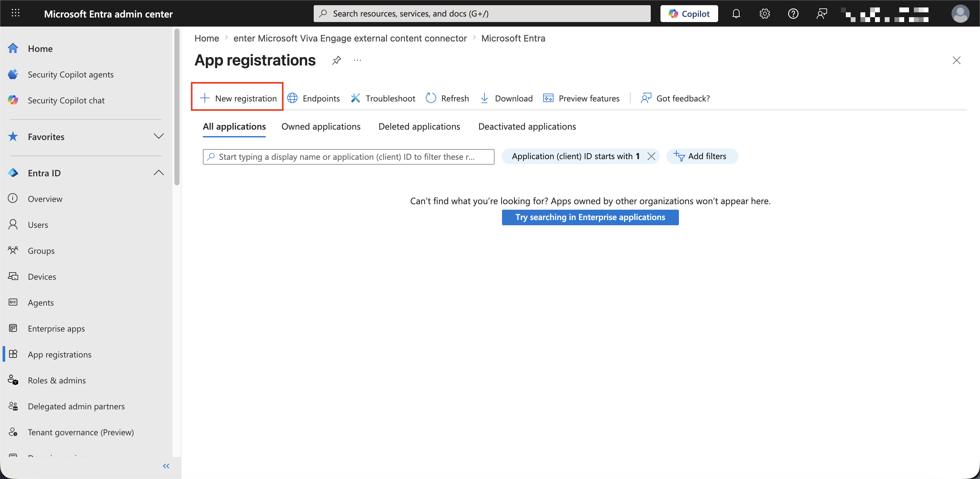Edit the Application (client) ID filter pill
The height and width of the screenshot is (479, 980).
point(575,156)
